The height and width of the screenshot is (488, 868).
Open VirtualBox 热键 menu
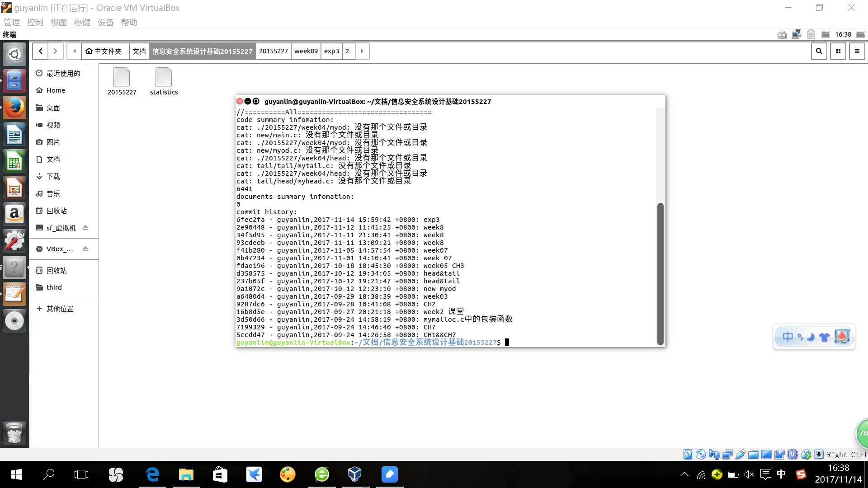82,22
